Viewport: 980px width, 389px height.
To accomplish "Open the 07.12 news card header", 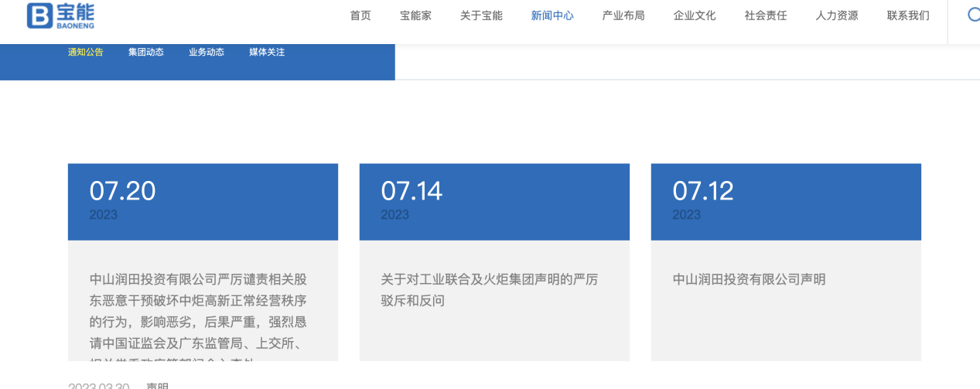I will (786, 202).
